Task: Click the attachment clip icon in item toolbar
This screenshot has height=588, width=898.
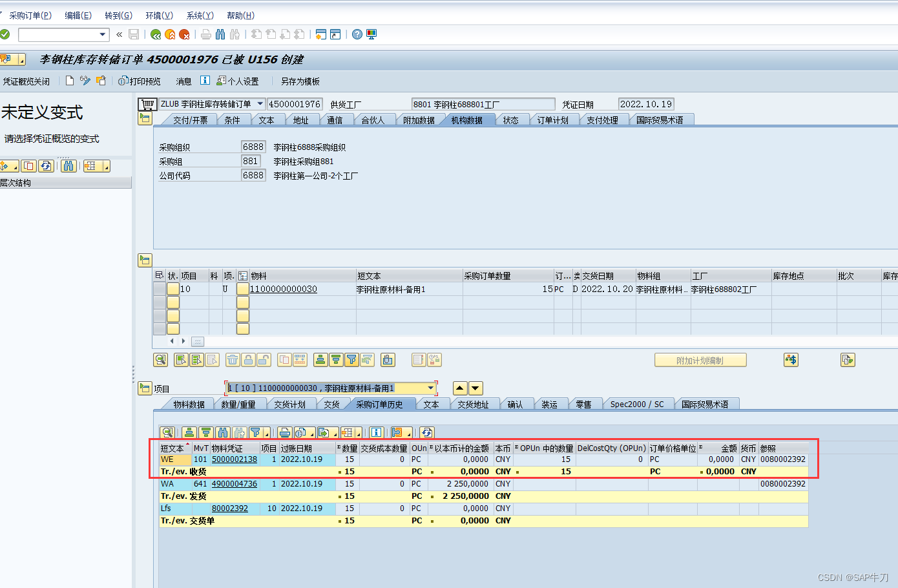Action: coord(388,360)
